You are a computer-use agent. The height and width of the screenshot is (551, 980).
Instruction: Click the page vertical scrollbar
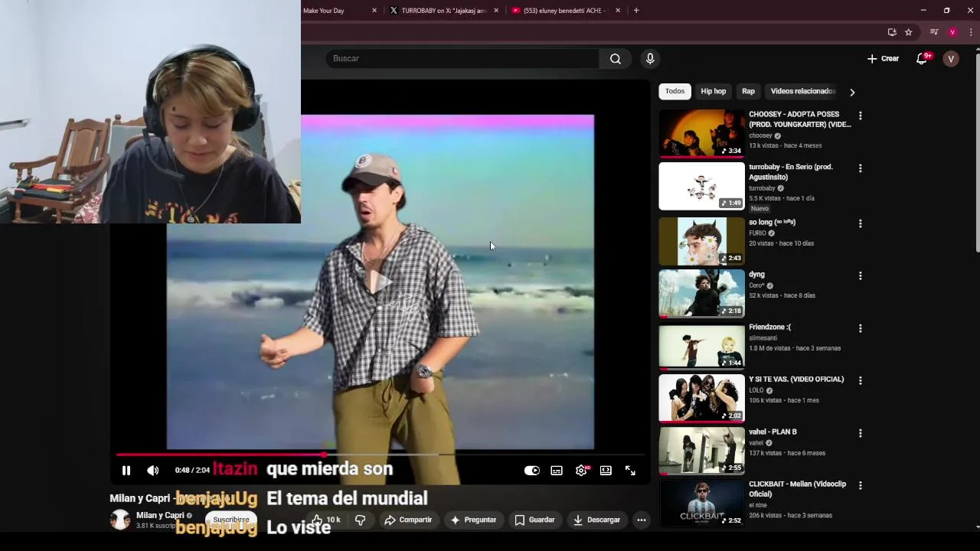977,153
